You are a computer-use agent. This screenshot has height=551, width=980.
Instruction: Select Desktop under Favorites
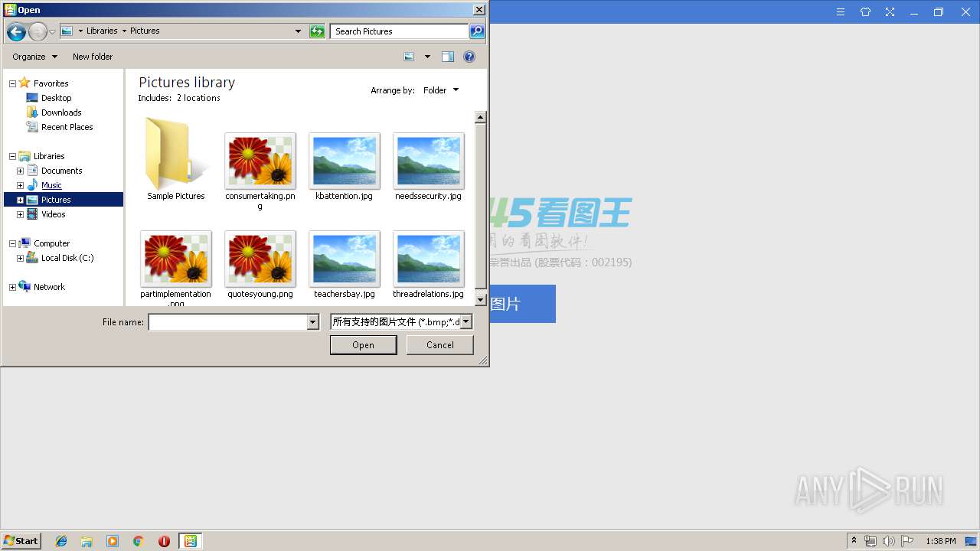pos(49,98)
